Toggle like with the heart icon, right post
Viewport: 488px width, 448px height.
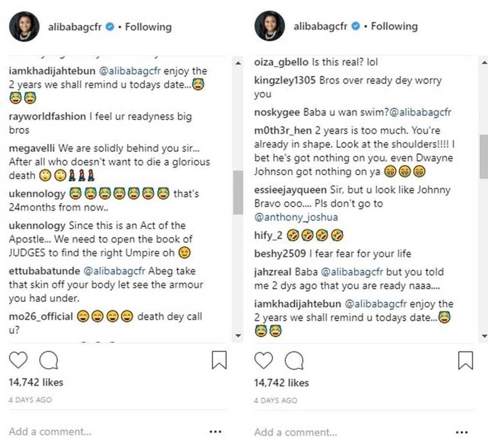pos(263,361)
